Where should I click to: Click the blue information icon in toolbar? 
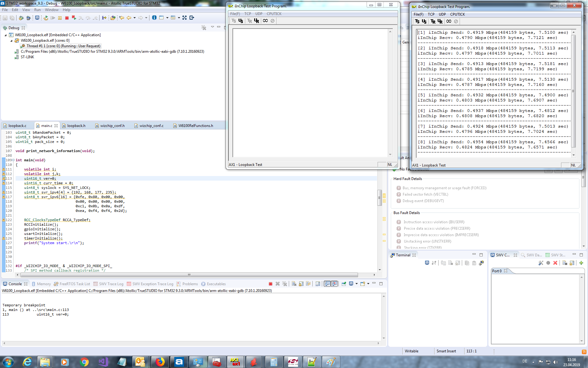154,17
